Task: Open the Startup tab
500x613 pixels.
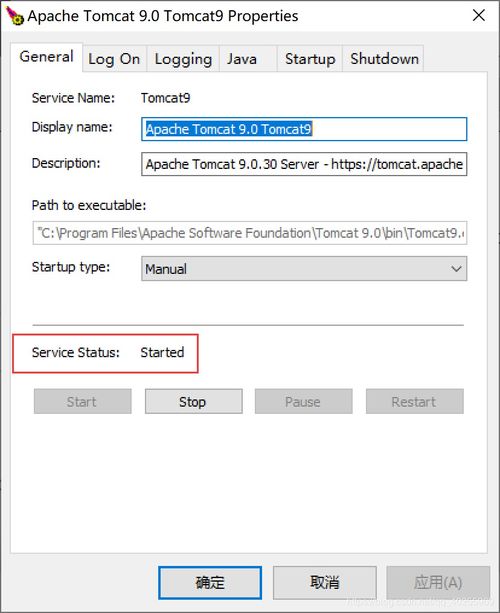Action: click(310, 59)
